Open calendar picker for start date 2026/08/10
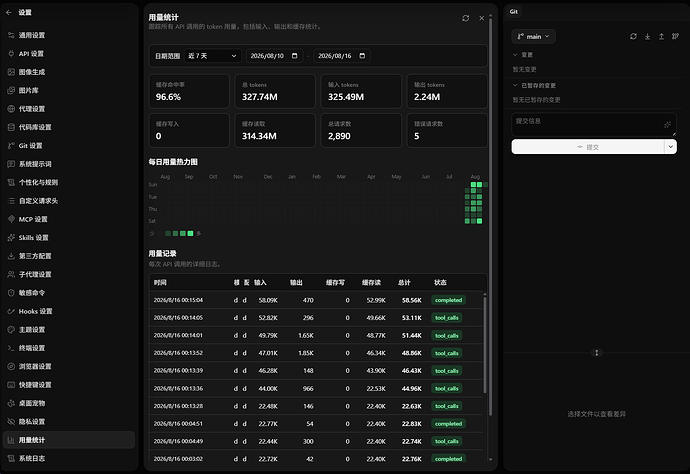The height and width of the screenshot is (474, 690). point(294,56)
